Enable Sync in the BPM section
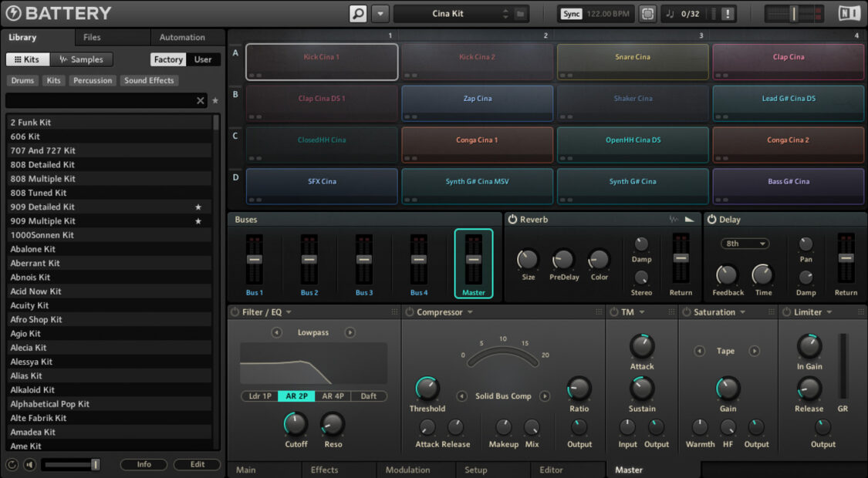This screenshot has height=478, width=868. click(x=571, y=13)
